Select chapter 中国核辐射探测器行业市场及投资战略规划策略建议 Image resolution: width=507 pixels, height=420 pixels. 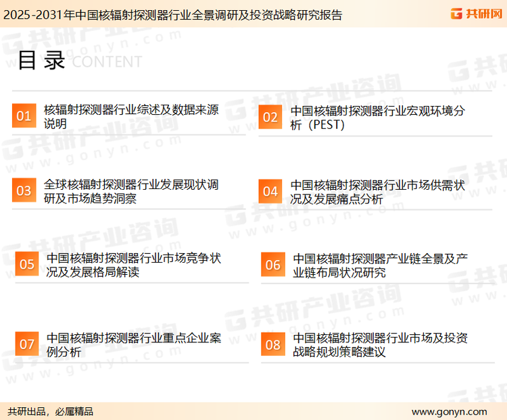[x=380, y=345]
